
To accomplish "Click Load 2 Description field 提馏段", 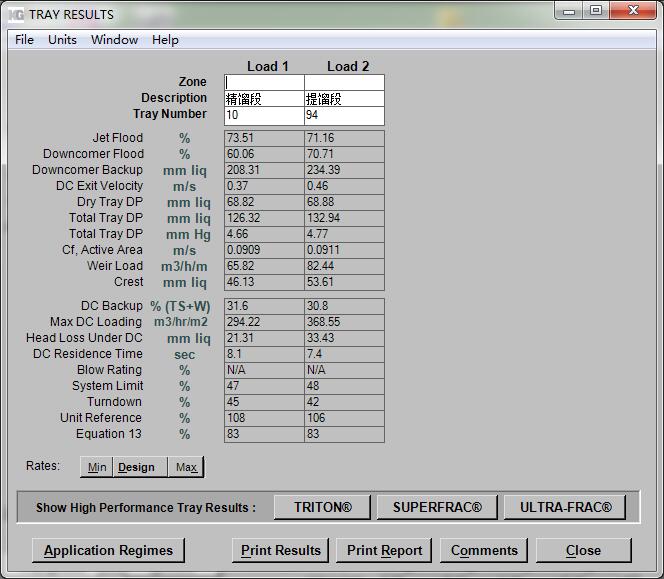I will pos(344,99).
